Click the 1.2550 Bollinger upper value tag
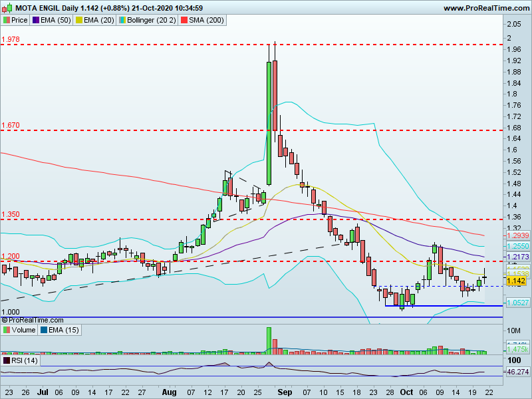Screen dimensions: 532x399 point(518,246)
